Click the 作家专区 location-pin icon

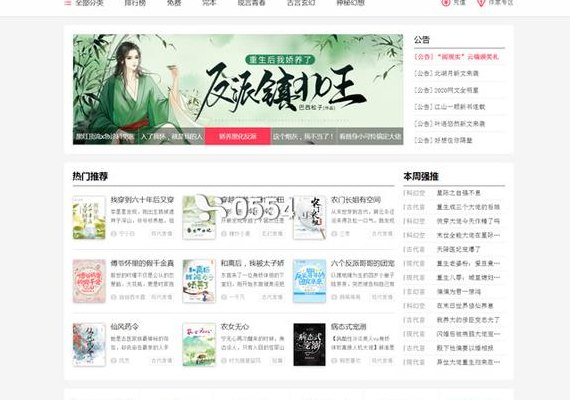481,3
